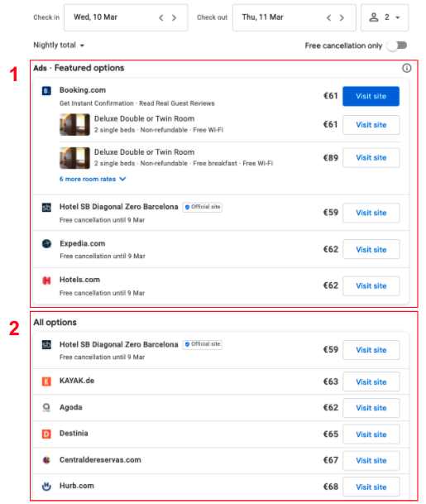Image resolution: width=426 pixels, height=504 pixels.
Task: Click Official site badge in Featured options
Action: (x=203, y=207)
